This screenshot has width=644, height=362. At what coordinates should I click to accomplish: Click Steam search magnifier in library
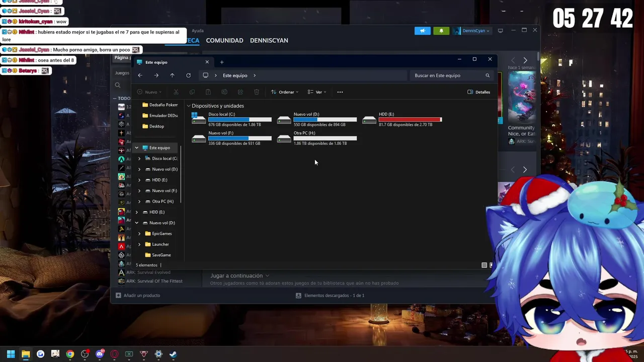(118, 85)
